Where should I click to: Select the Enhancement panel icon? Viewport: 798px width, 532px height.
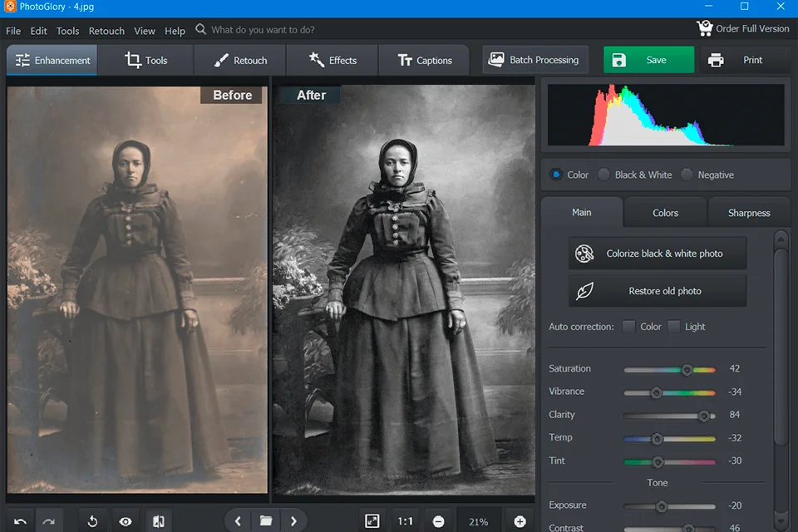tap(23, 60)
